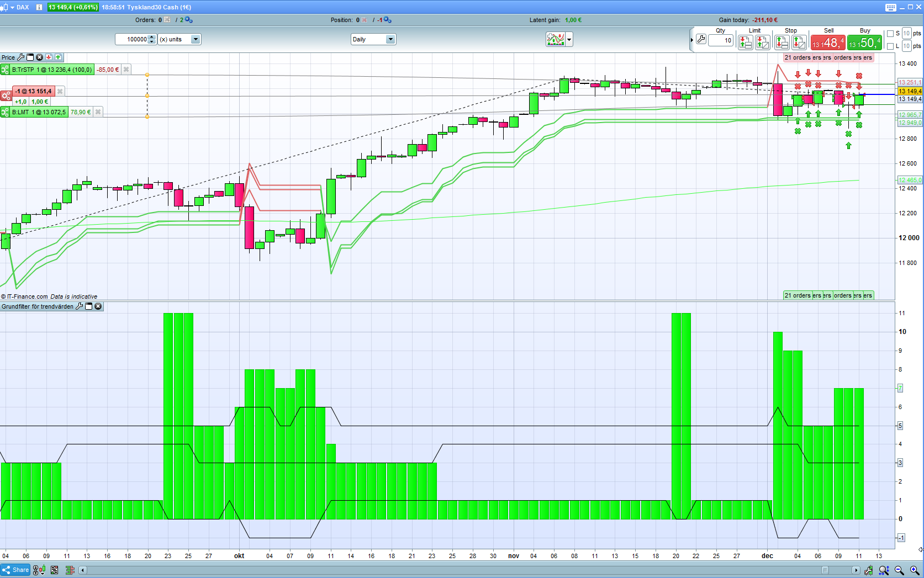Close all positions icon

(x=365, y=20)
